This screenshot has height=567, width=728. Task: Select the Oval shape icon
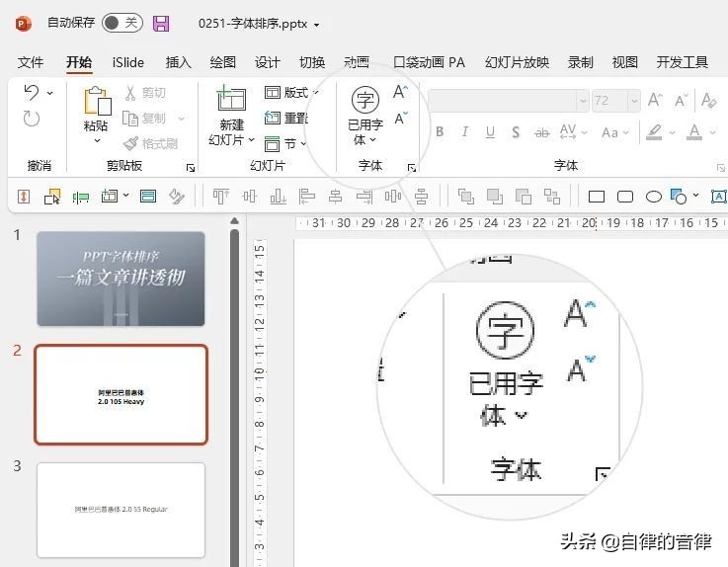654,197
